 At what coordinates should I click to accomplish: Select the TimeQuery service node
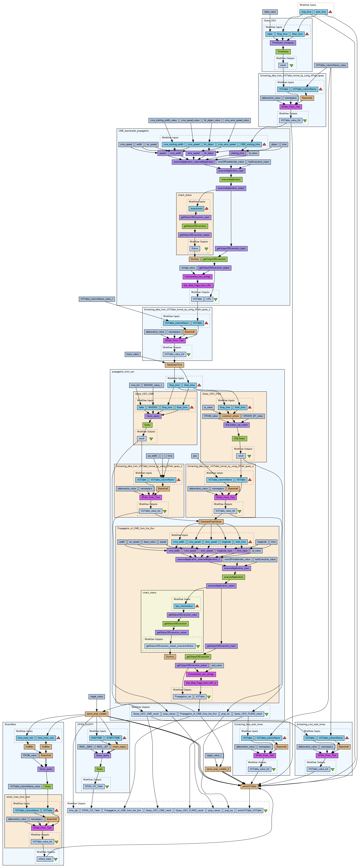click(283, 52)
